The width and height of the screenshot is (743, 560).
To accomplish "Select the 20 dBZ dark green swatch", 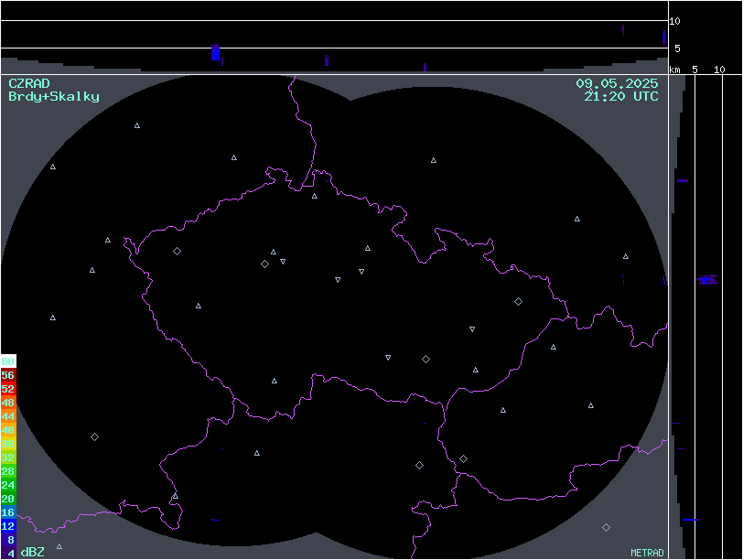I will (8, 499).
